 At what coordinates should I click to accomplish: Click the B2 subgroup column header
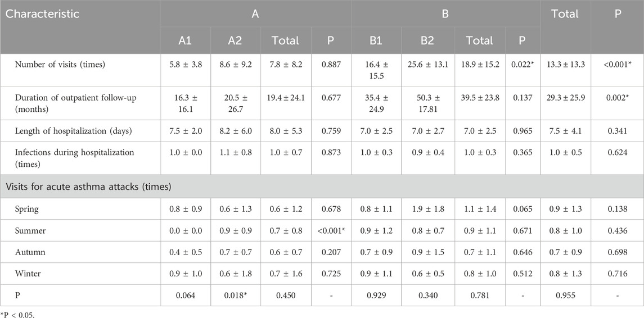(x=425, y=40)
